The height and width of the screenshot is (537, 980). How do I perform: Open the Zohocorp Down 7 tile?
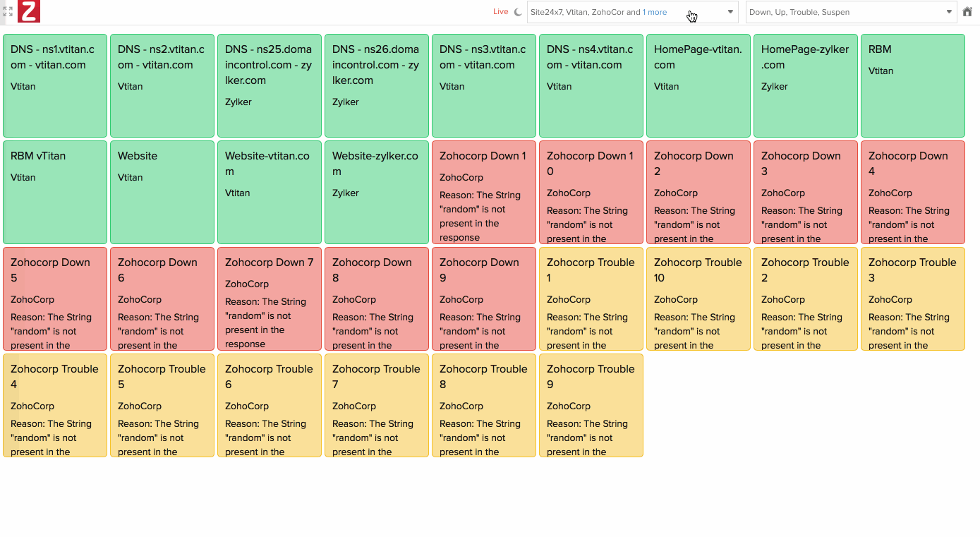click(269, 298)
